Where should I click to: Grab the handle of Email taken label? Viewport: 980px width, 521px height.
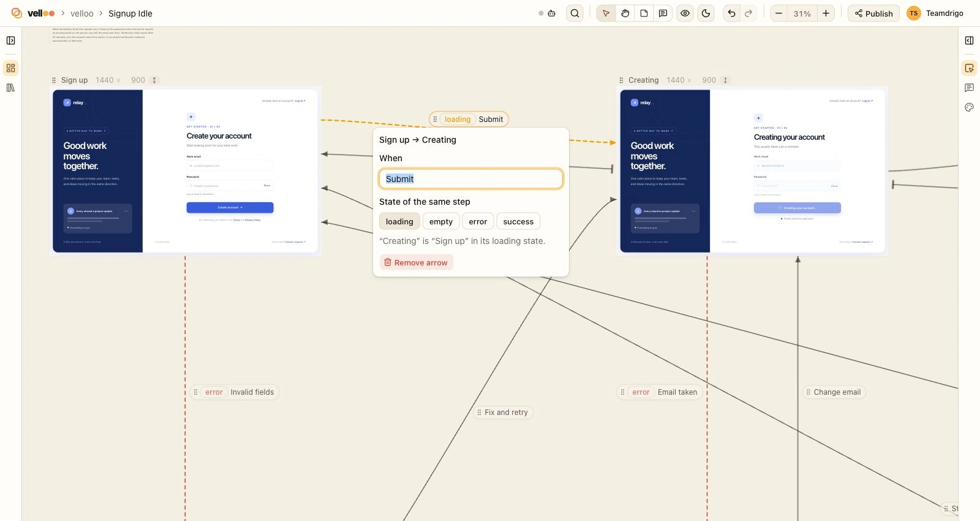622,392
